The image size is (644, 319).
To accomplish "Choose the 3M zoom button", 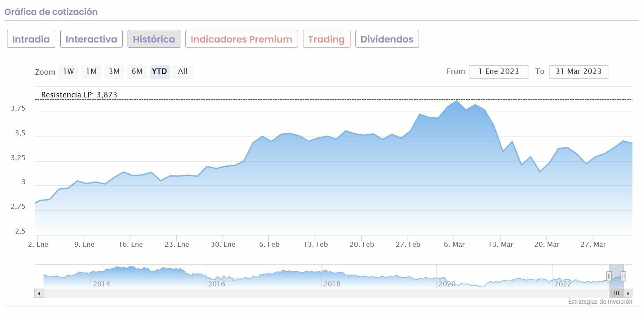I will [x=114, y=71].
